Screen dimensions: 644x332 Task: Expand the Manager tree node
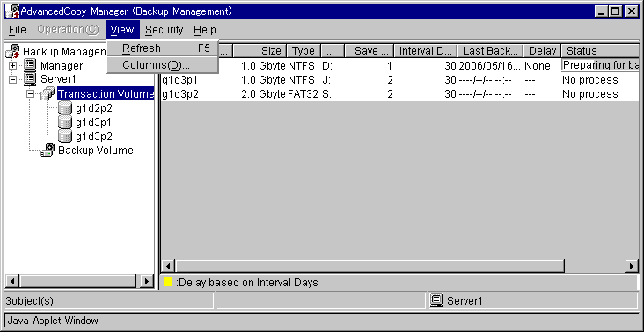(12, 66)
